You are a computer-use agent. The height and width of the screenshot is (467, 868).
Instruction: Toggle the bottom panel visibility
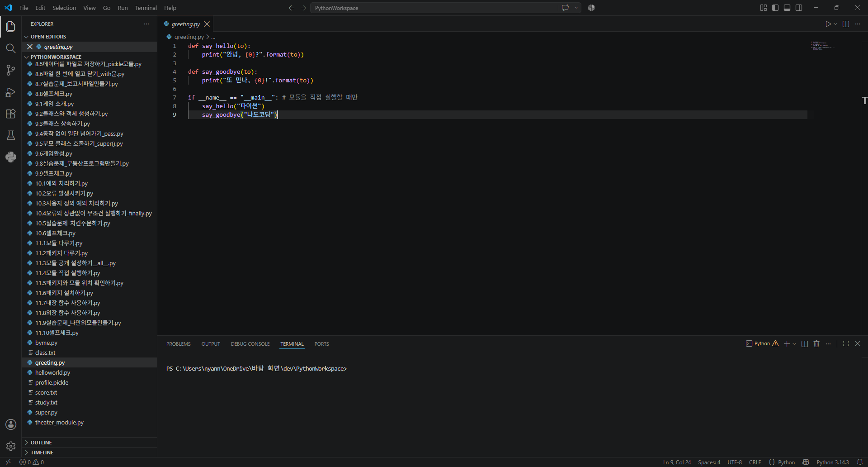point(787,8)
